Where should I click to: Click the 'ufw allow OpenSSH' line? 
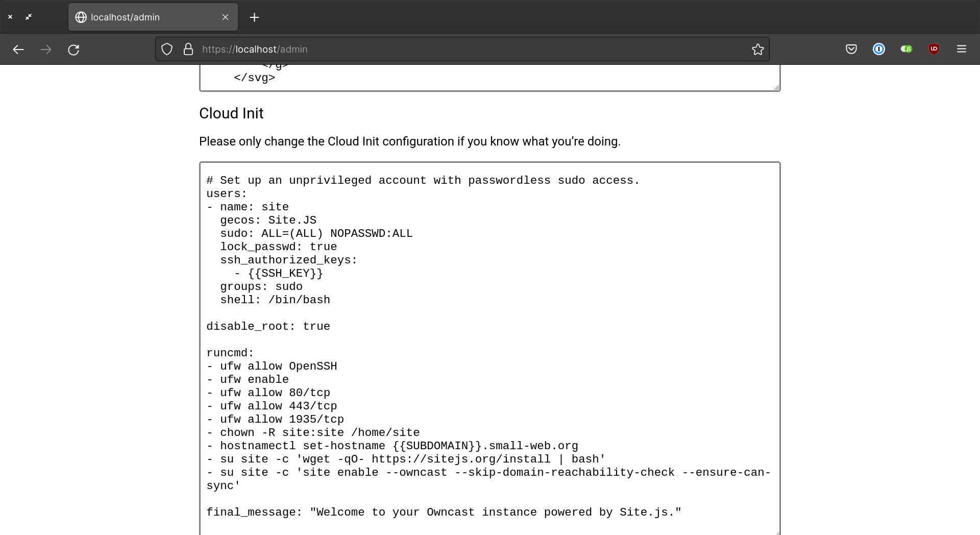(x=272, y=367)
